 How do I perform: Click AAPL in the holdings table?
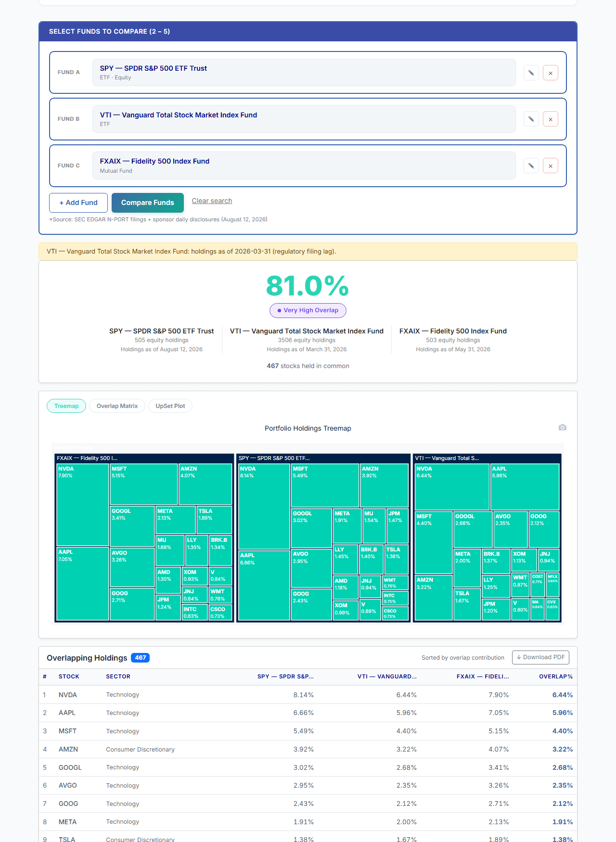[67, 713]
